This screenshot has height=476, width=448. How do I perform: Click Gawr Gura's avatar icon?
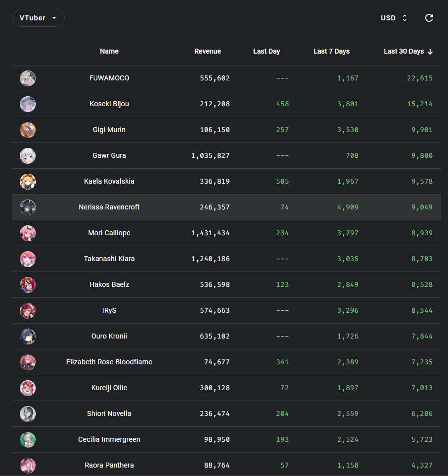pos(28,155)
